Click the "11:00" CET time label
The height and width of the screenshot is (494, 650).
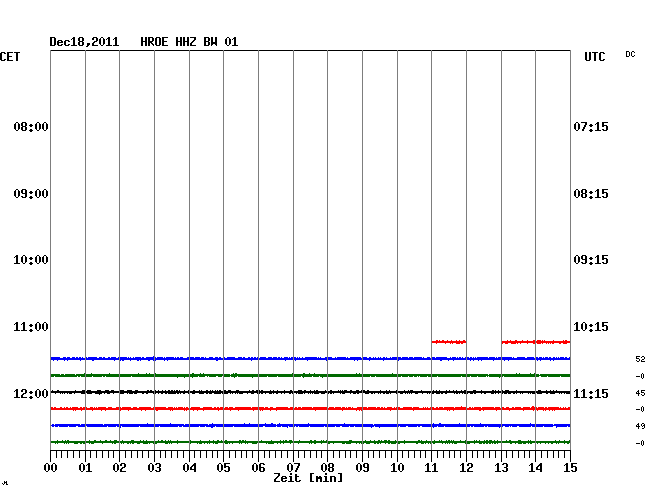(31, 327)
